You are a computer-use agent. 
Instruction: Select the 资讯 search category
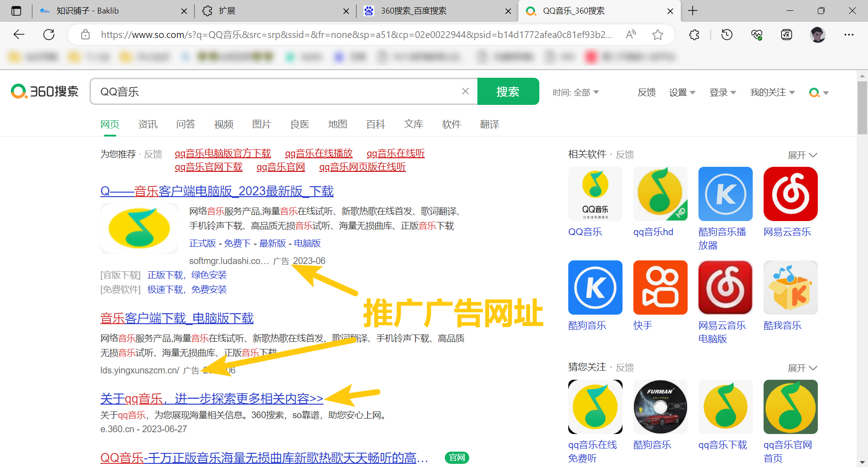[x=148, y=124]
